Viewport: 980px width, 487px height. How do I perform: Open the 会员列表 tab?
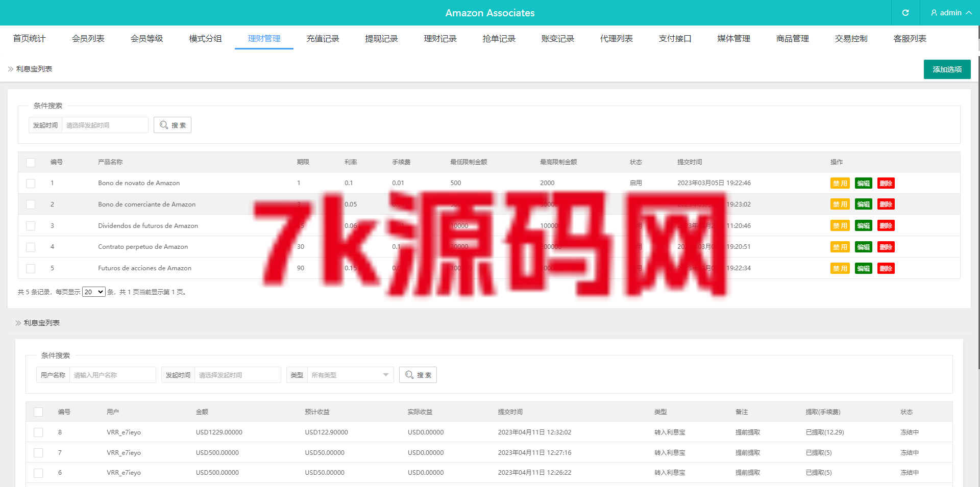pos(88,38)
